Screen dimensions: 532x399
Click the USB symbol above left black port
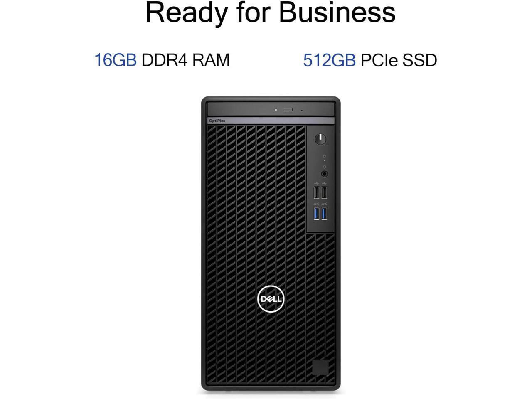coord(316,183)
